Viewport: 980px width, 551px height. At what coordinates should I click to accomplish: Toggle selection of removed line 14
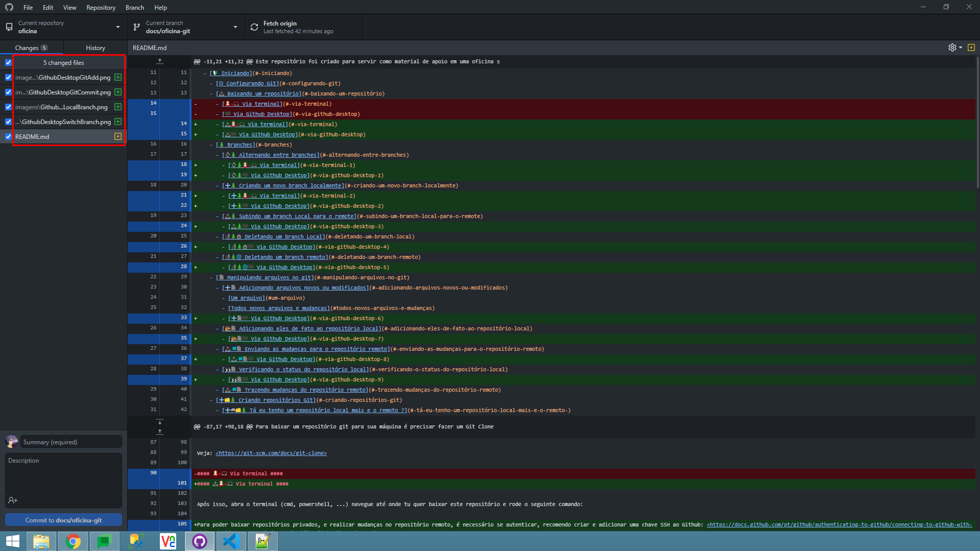(x=159, y=103)
